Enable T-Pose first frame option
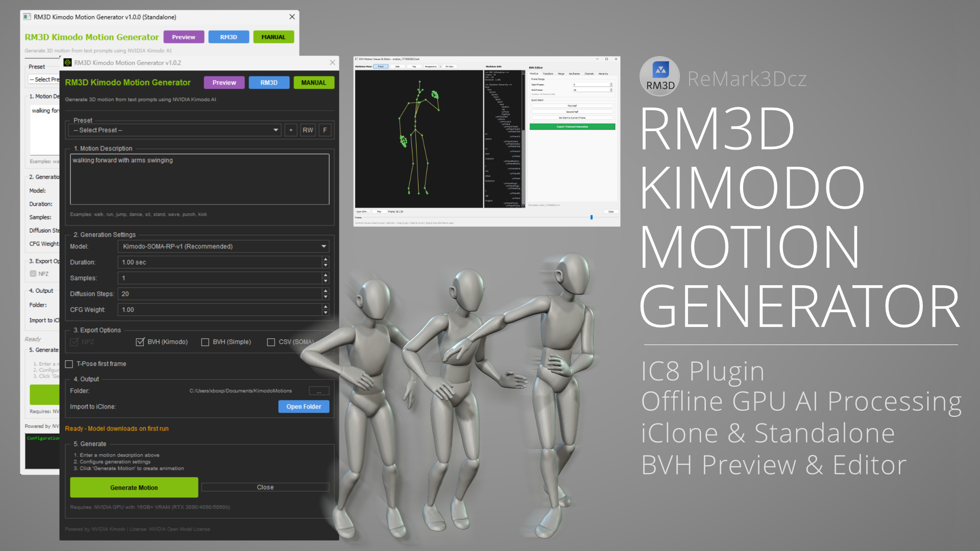This screenshot has height=551, width=980. pyautogui.click(x=69, y=364)
